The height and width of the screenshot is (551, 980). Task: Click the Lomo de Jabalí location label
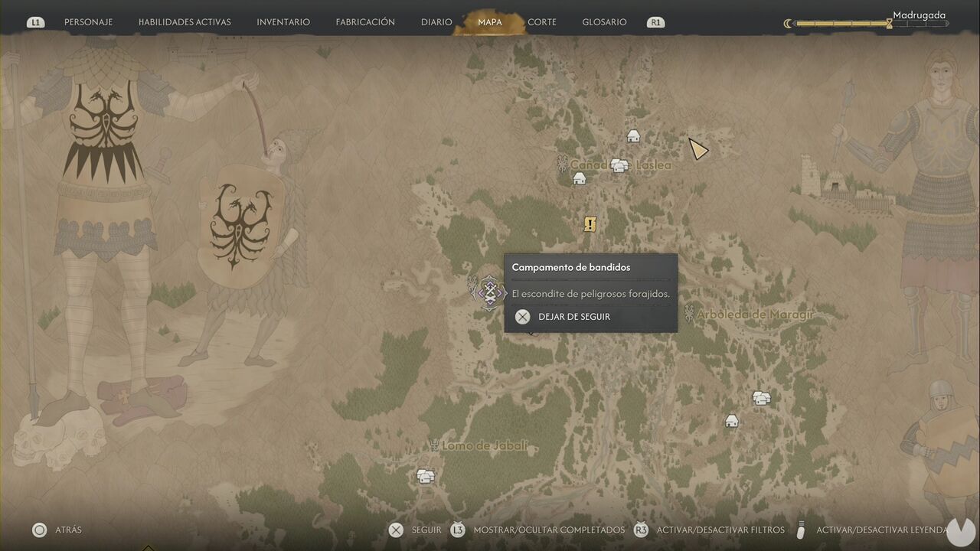[485, 445]
